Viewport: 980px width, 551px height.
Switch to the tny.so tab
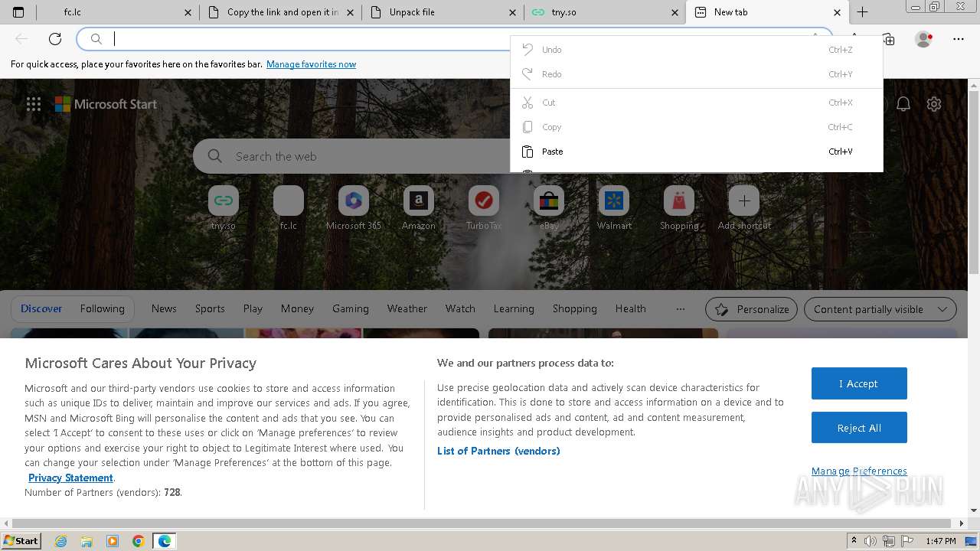click(606, 12)
